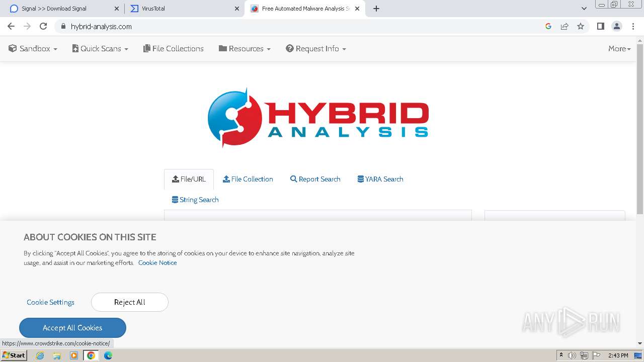
Task: Share this page via share icon
Action: [x=565, y=26]
